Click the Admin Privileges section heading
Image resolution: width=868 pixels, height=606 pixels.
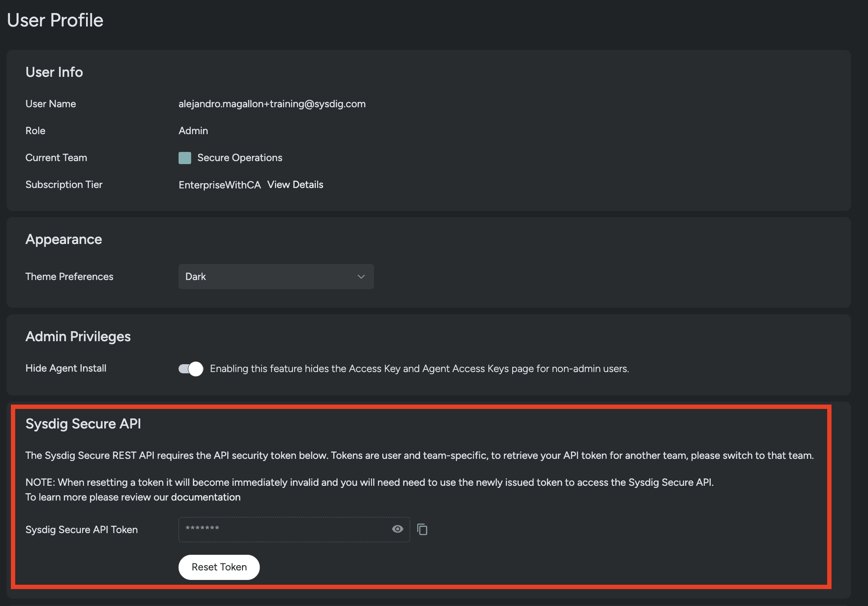pyautogui.click(x=78, y=336)
